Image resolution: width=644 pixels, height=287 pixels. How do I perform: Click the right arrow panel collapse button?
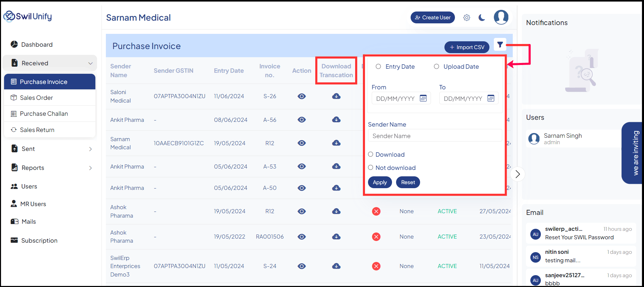coord(517,174)
